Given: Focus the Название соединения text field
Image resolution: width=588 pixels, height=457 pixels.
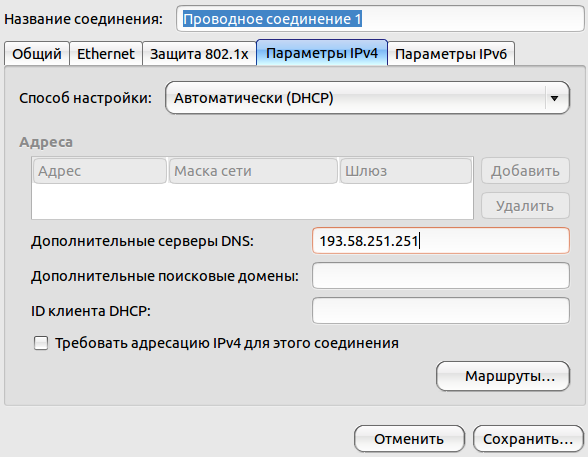Looking at the screenshot, I should [380, 19].
